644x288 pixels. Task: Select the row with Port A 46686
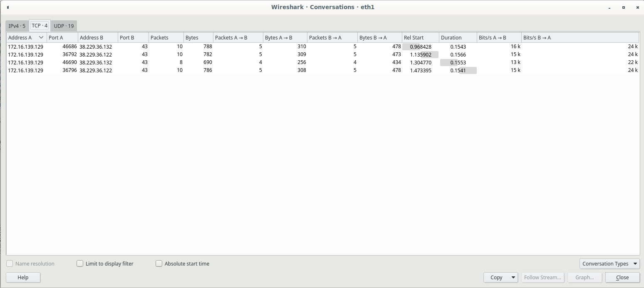323,47
